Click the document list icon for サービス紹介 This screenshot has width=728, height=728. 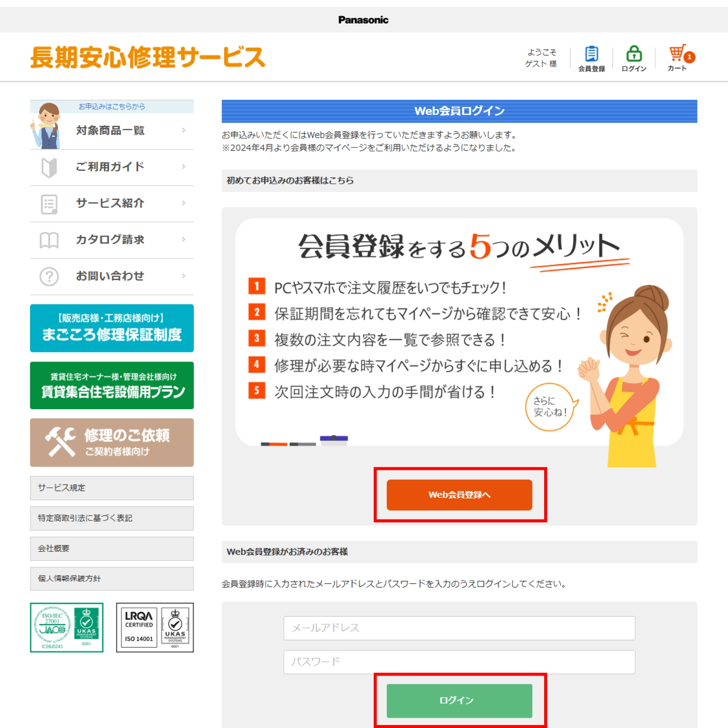pos(49,204)
